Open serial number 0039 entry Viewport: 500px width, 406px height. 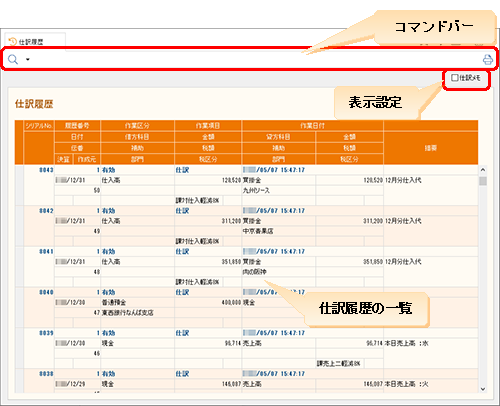46,333
